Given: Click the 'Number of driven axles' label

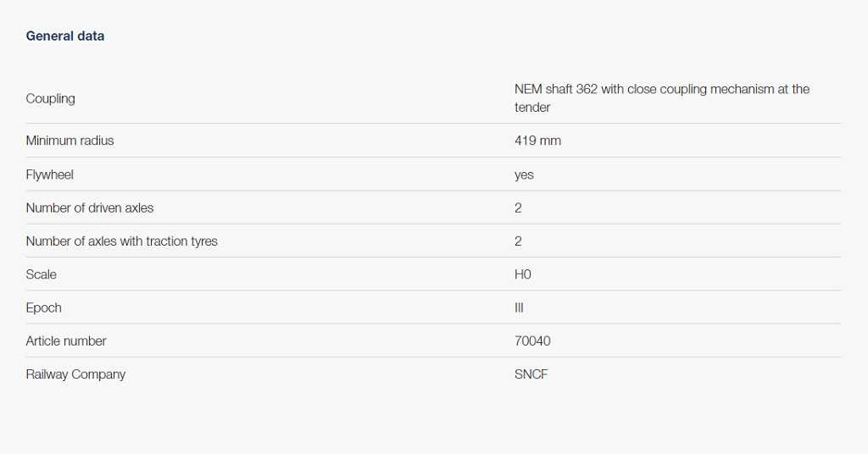Looking at the screenshot, I should pyautogui.click(x=90, y=208).
